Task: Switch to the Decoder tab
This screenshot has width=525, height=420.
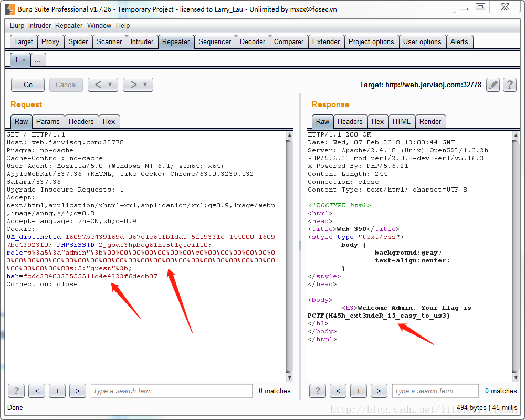Action: pyautogui.click(x=253, y=42)
